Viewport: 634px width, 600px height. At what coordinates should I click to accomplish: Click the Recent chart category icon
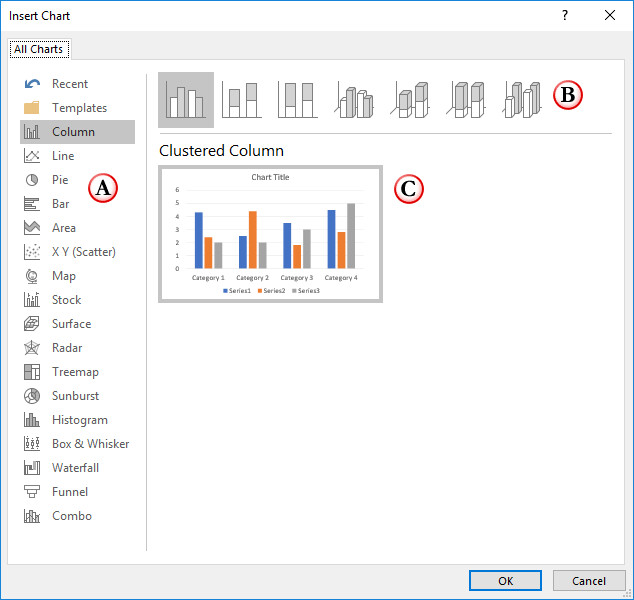(x=32, y=84)
